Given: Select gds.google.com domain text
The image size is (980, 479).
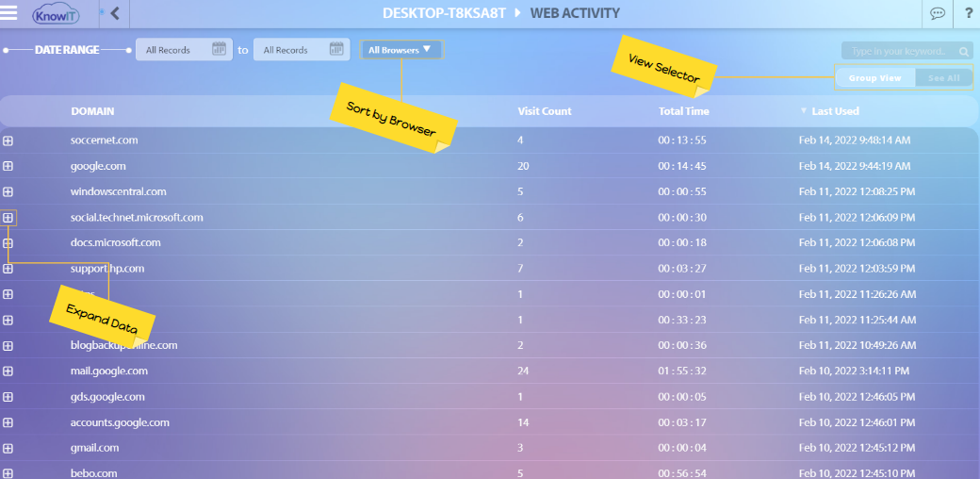Looking at the screenshot, I should click(x=107, y=396).
